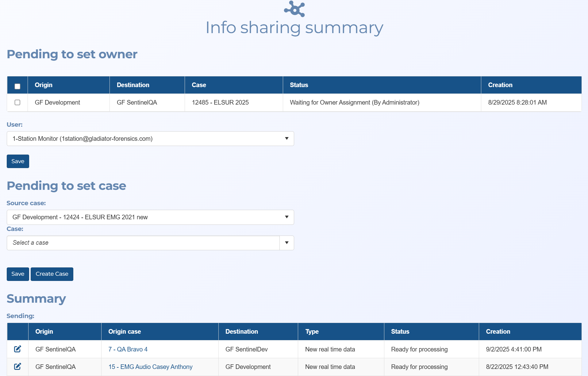
Task: Click the Status column header in owner table
Action: (x=299, y=85)
